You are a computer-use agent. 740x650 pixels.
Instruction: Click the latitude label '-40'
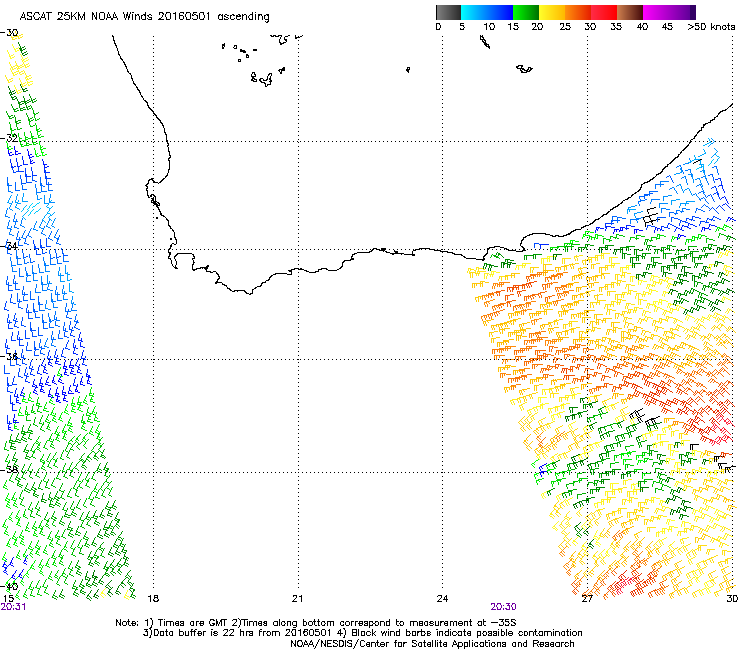(x=9, y=586)
